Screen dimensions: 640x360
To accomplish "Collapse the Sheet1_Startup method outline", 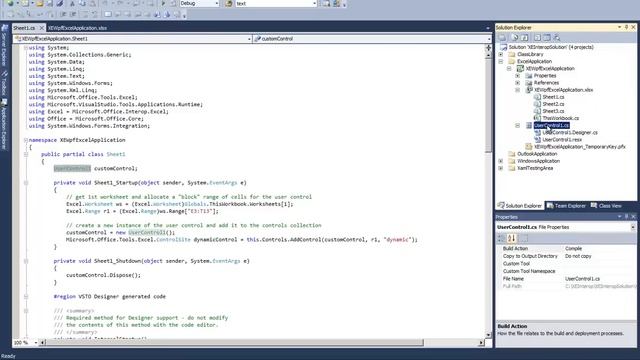I will [x=26, y=183].
